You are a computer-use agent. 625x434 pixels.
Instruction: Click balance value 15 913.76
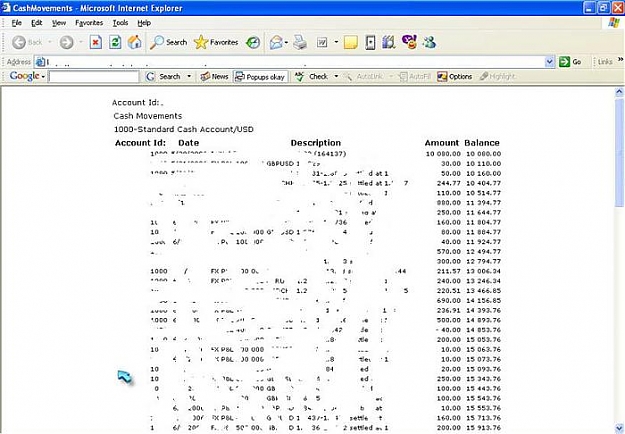(x=483, y=428)
